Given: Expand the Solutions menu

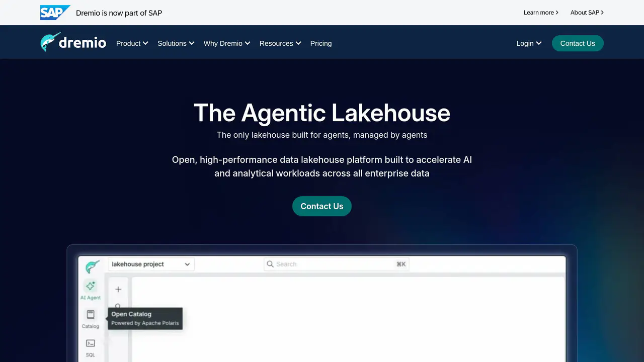Looking at the screenshot, I should pos(176,43).
